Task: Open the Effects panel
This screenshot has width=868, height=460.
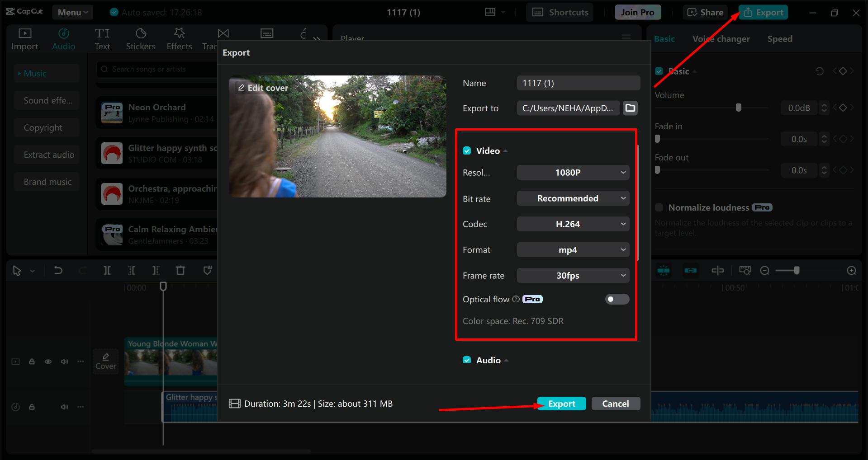Action: (x=179, y=39)
